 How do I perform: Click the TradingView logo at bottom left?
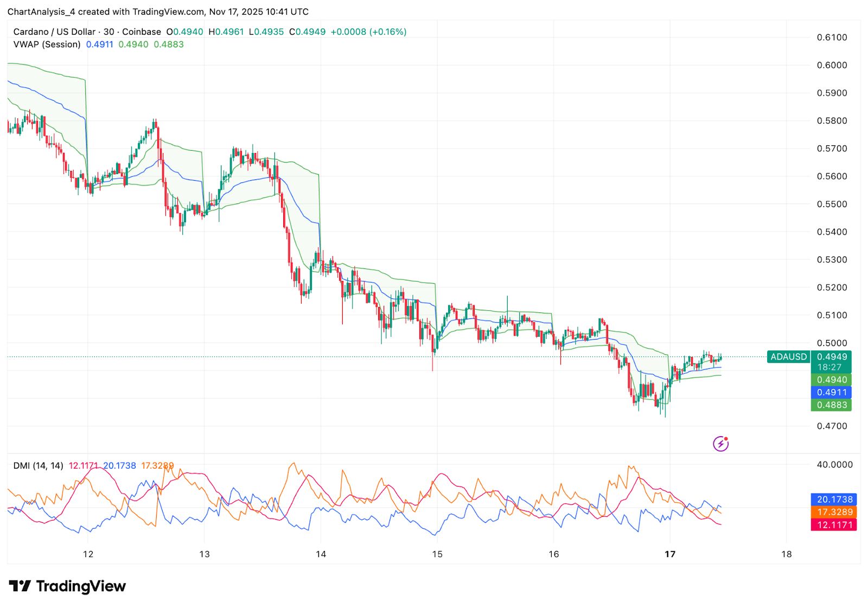point(65,586)
